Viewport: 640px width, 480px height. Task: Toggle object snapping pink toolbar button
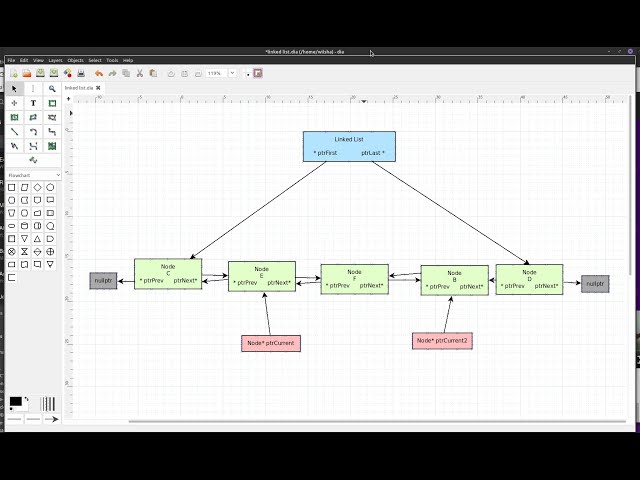point(258,73)
